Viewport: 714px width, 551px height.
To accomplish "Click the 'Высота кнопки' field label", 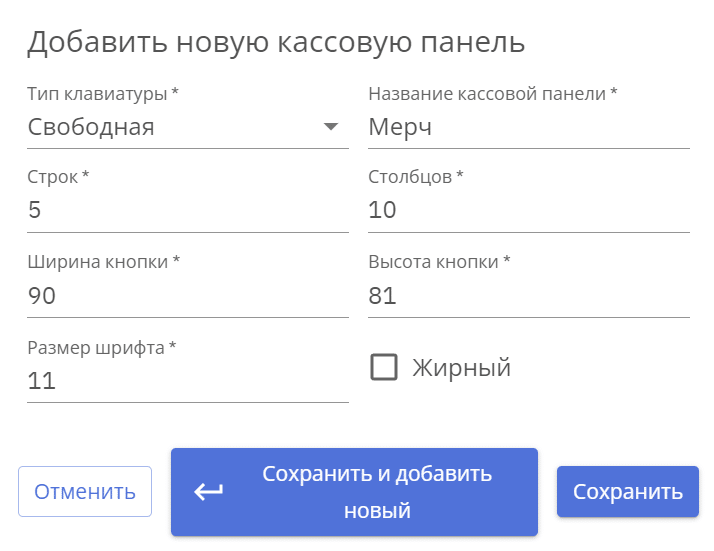I will pyautogui.click(x=439, y=262).
